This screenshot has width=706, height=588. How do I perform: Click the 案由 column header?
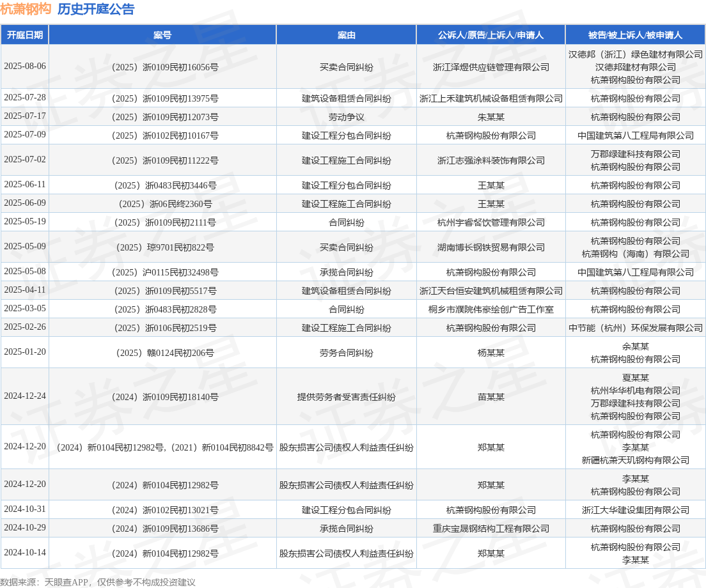pyautogui.click(x=346, y=35)
